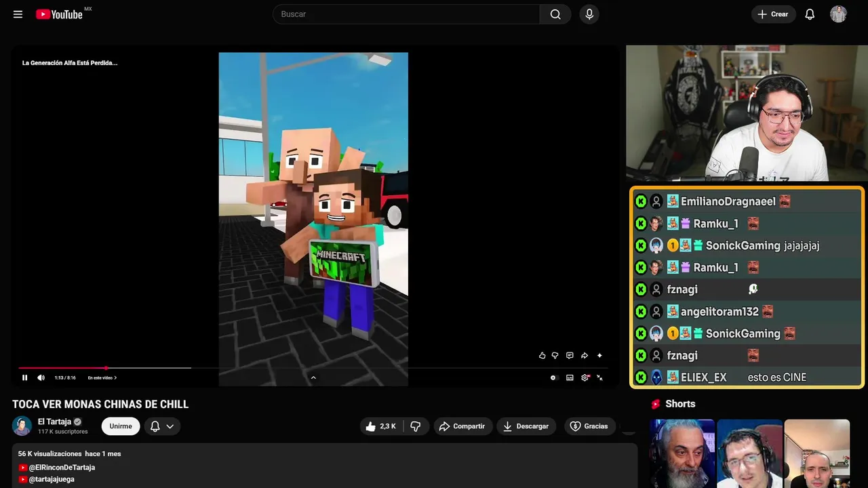Screen dimensions: 868x488
Task: Click the up chevron at player bottom
Action: [313, 378]
